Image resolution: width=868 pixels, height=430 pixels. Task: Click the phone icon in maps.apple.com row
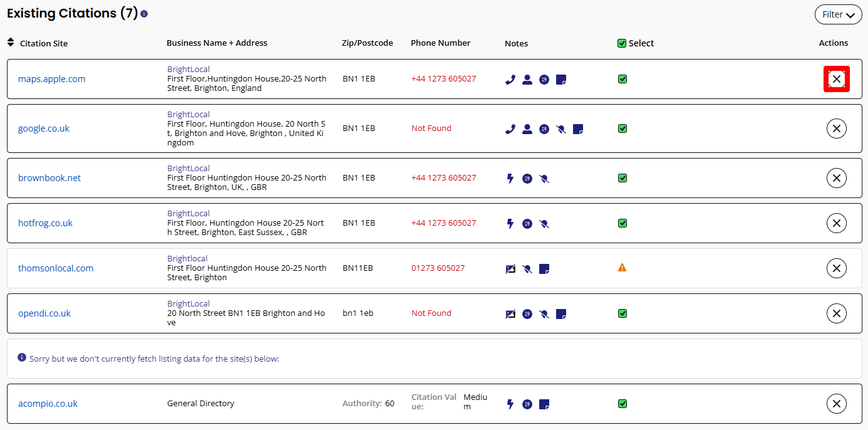[x=510, y=80]
